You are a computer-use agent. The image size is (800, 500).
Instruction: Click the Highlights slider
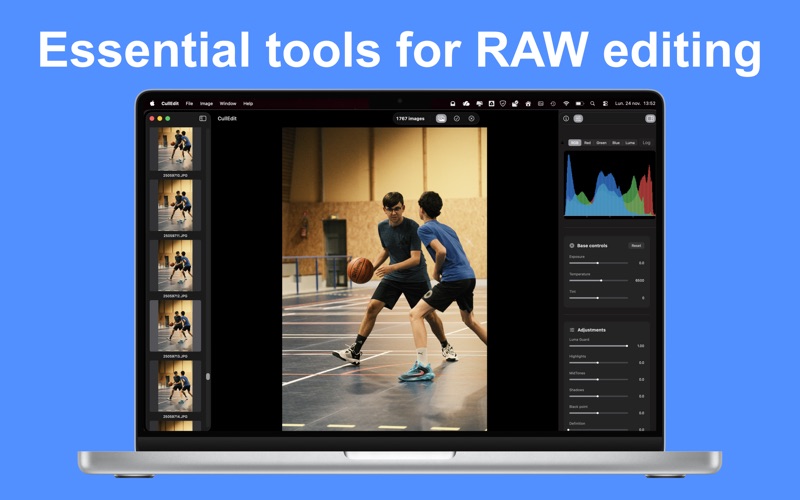[x=598, y=363]
